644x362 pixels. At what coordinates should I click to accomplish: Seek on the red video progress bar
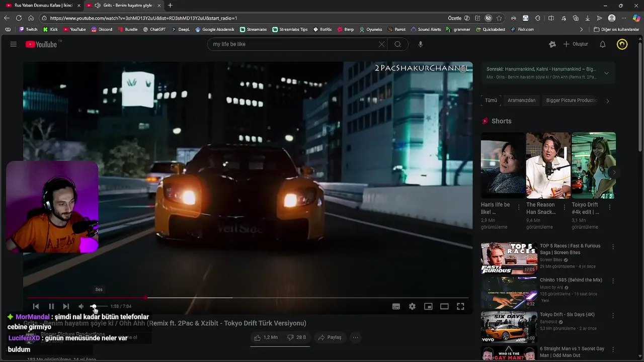point(248,298)
